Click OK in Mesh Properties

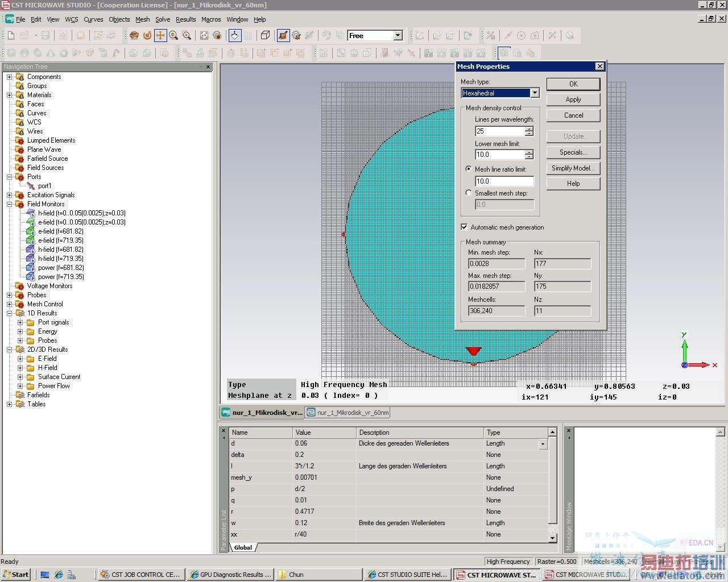(x=573, y=84)
